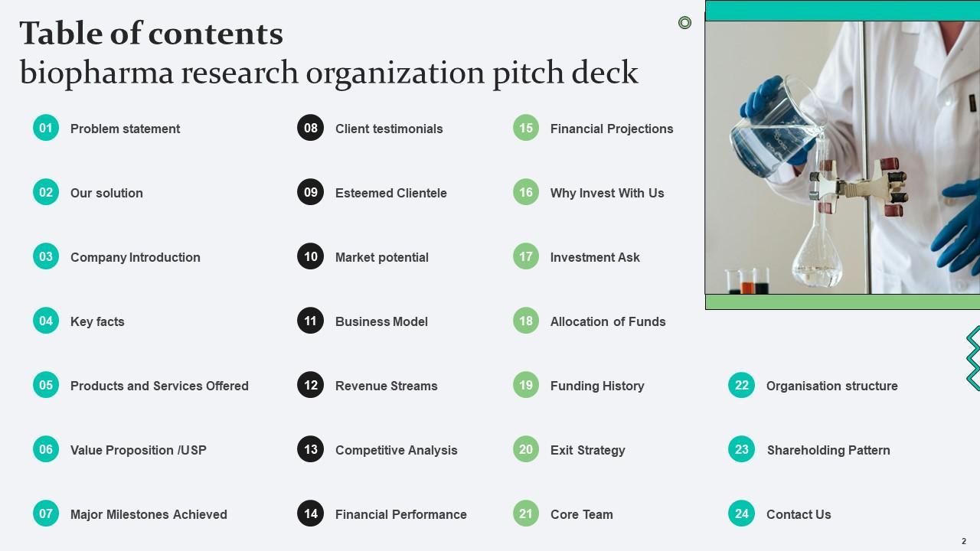Click the small green ring decoration icon
Screen dimensions: 980x551
pos(685,23)
